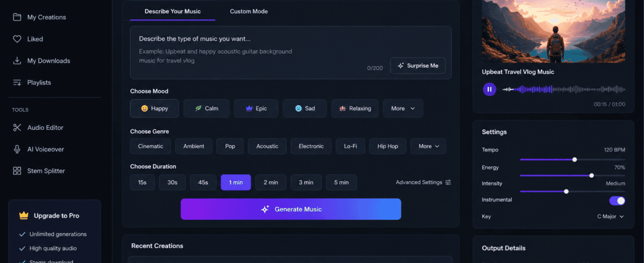The width and height of the screenshot is (644, 263).
Task: Click the audio waveform progress bar
Action: (x=564, y=89)
